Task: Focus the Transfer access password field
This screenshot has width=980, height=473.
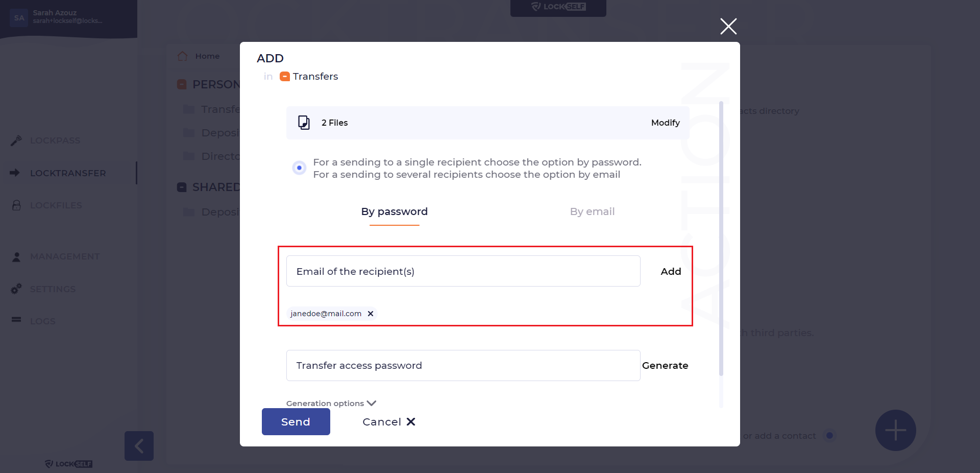Action: tap(463, 365)
